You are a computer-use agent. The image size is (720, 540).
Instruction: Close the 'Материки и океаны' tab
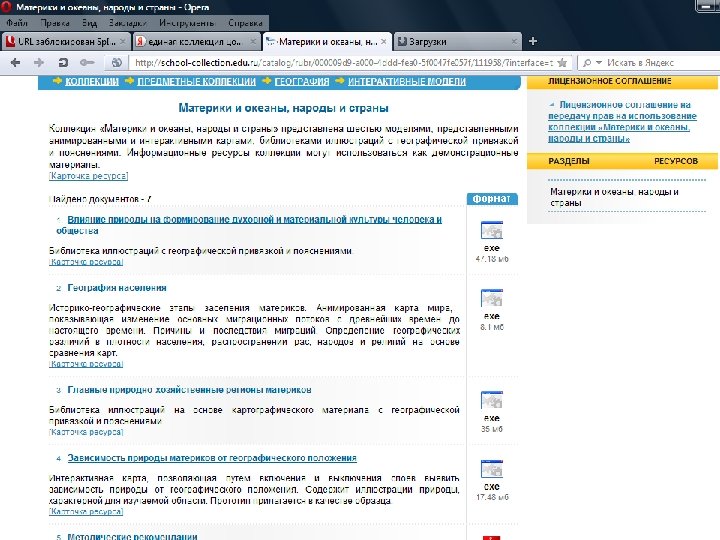click(x=383, y=42)
